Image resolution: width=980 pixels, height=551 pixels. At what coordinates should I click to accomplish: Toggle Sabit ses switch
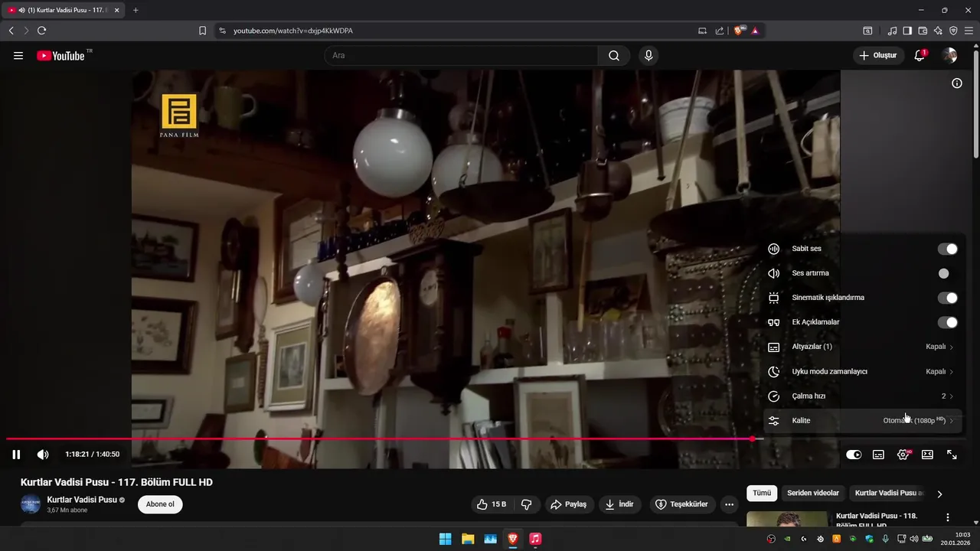[x=947, y=249]
